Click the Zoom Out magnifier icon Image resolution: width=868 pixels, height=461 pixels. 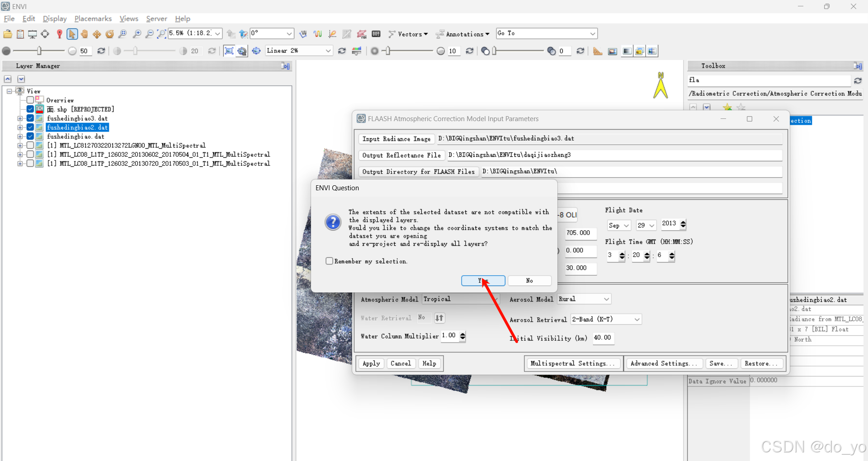[x=149, y=34]
